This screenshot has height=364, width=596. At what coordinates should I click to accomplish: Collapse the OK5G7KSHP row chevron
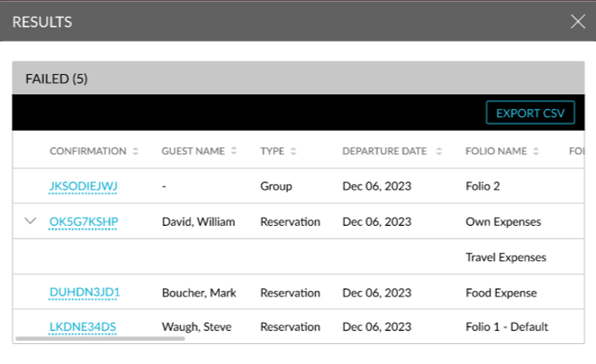coord(31,221)
